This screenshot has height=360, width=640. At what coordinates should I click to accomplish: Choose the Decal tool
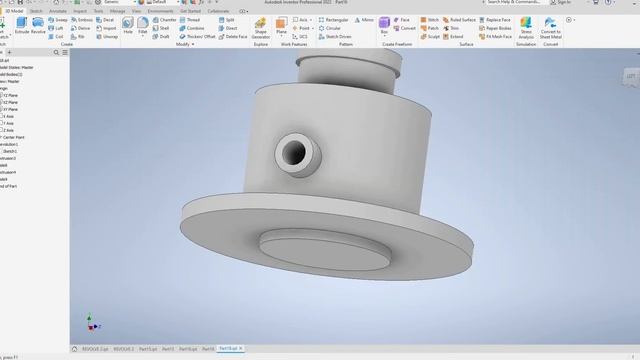[105, 20]
